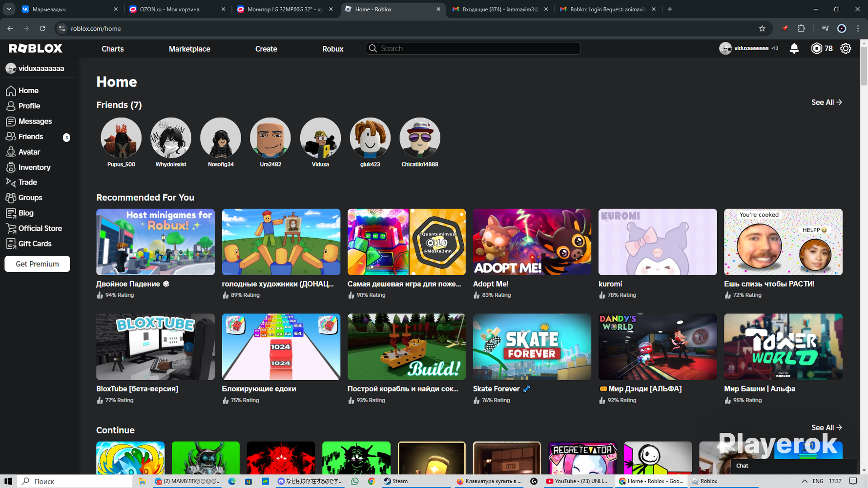Open Create in the top navigation

tap(266, 49)
